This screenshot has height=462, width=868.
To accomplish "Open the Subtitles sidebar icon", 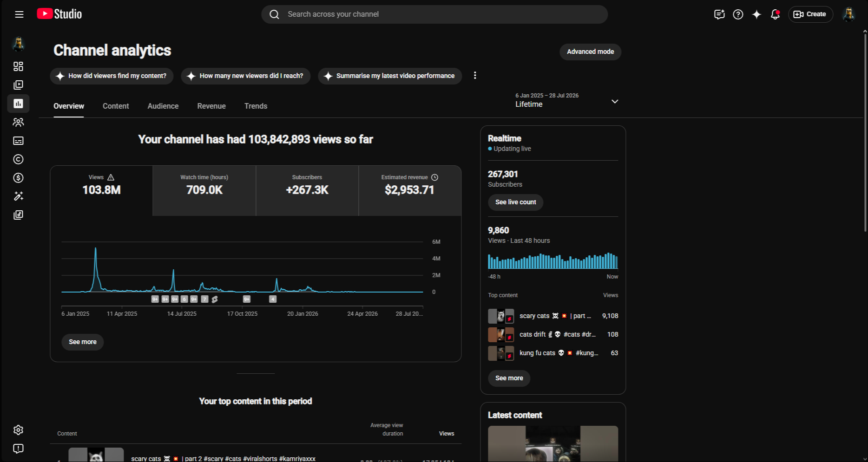I will tap(18, 141).
